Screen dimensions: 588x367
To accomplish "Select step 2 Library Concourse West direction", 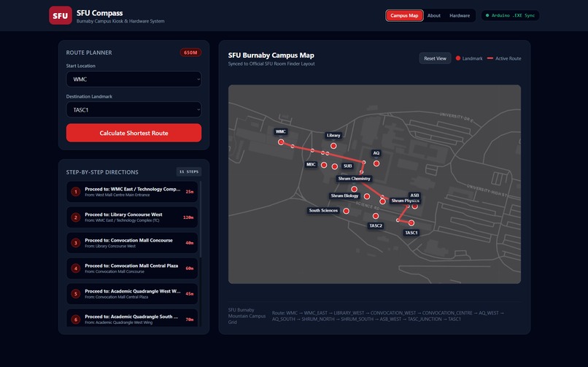I will coord(132,217).
